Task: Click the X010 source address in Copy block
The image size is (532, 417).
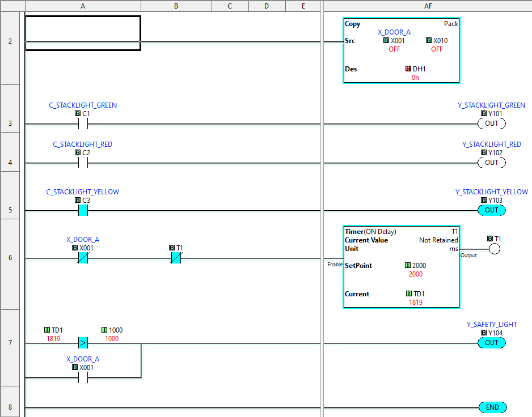Action: [x=437, y=40]
